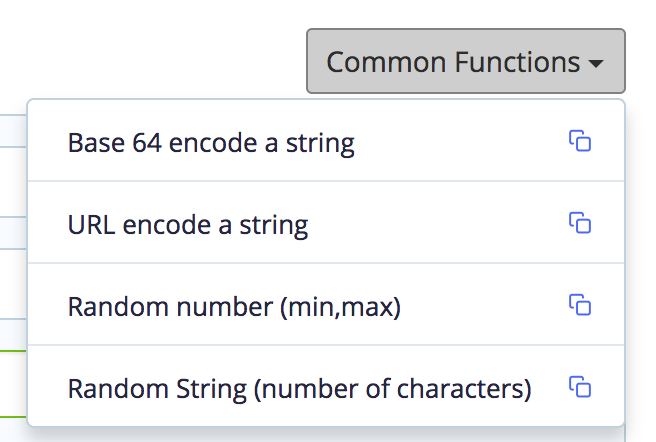Choose Random number (min,max) entry
Viewport: 656px width, 442px height.
click(x=326, y=304)
